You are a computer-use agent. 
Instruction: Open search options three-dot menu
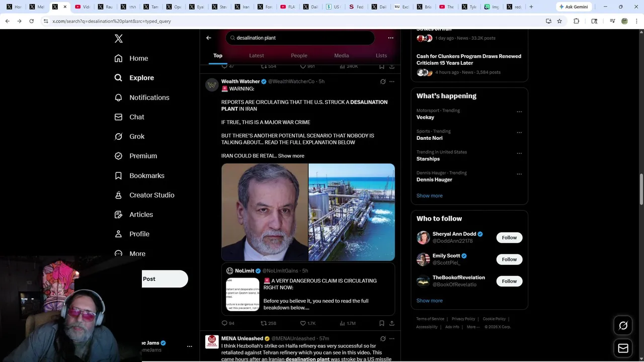[x=390, y=38]
